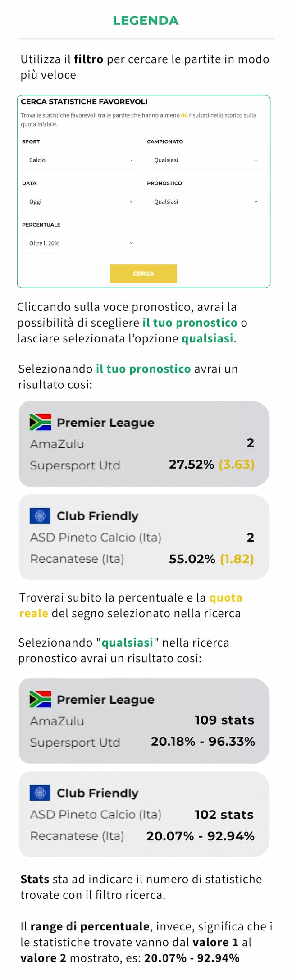This screenshot has height=980, width=292.
Task: Click the 20.18% - 96.33% percentage range
Action: [x=203, y=742]
